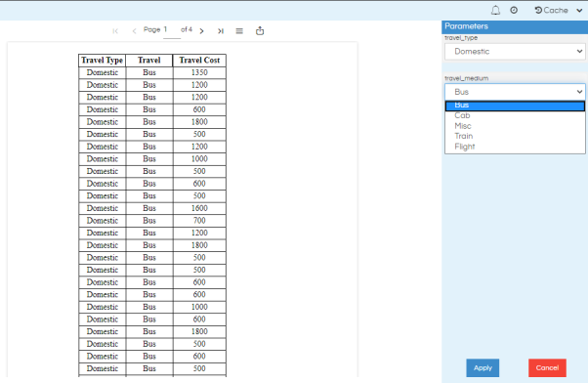Select Bus option in dropdown list
Viewport: 588px width, 383px height.
515,106
